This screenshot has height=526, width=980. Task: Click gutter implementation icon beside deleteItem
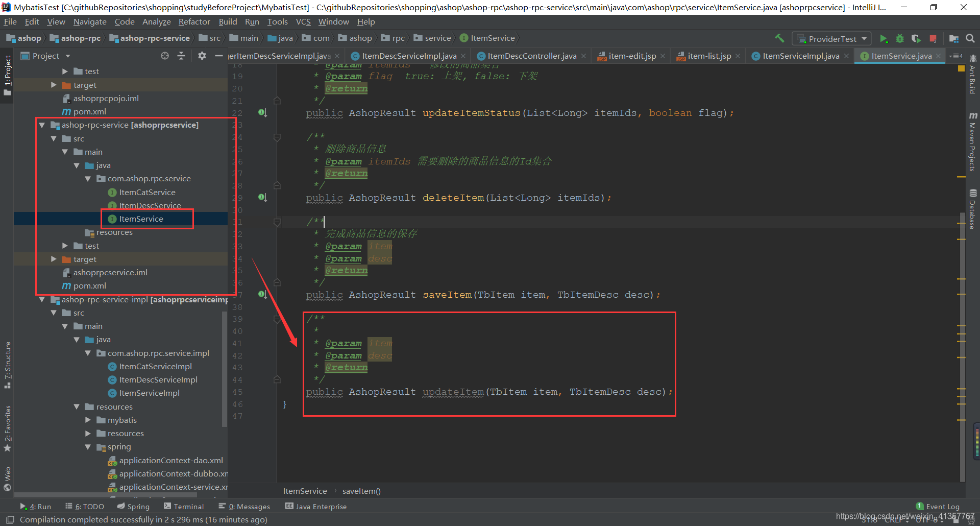262,198
